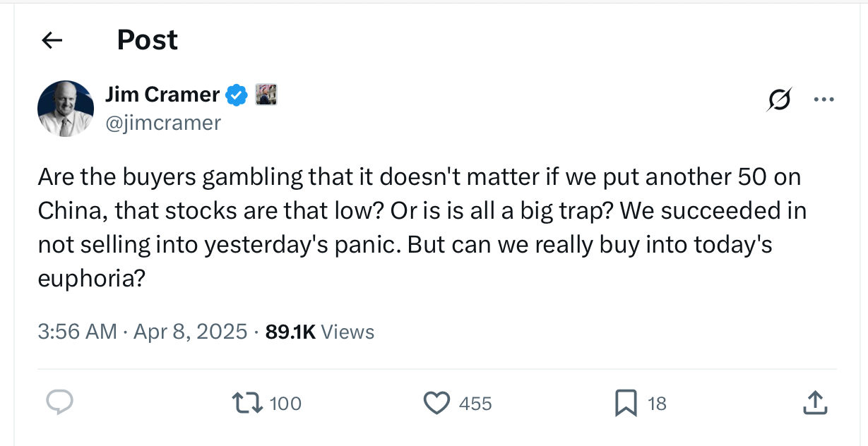Open the @jimcramer handle link
The height and width of the screenshot is (446, 868).
click(x=162, y=123)
